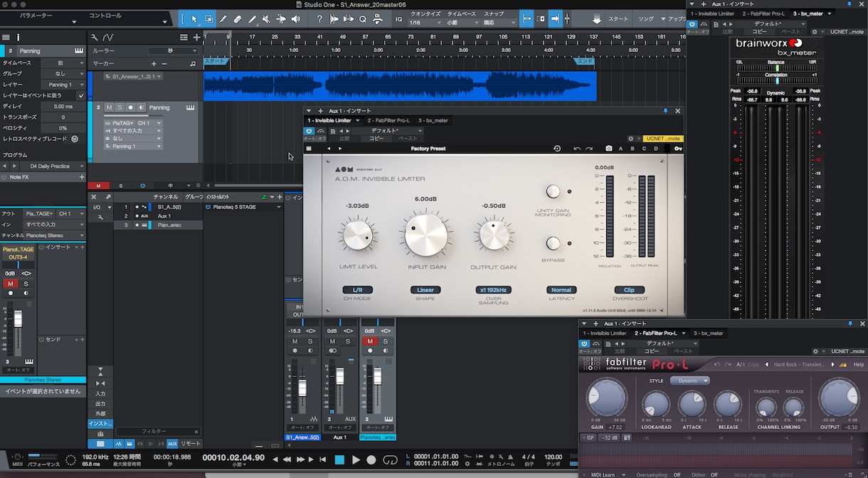Screen dimensions: 868x478
Task: Open the FabFilter Pro-L meter scale icon
Action: [627, 437]
